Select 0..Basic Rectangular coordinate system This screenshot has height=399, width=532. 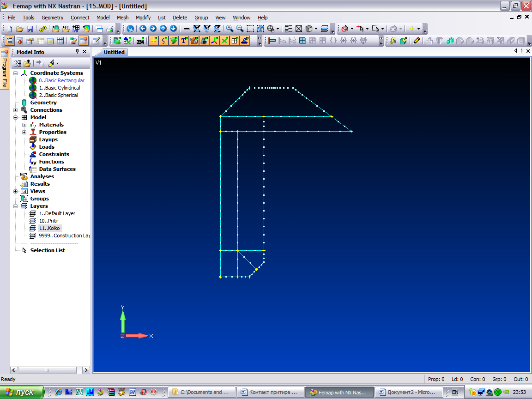tap(61, 80)
